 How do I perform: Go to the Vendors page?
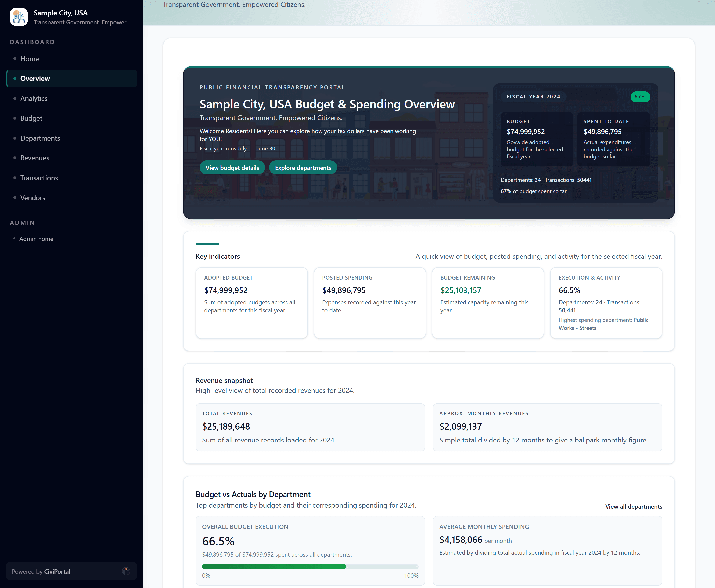coord(33,197)
